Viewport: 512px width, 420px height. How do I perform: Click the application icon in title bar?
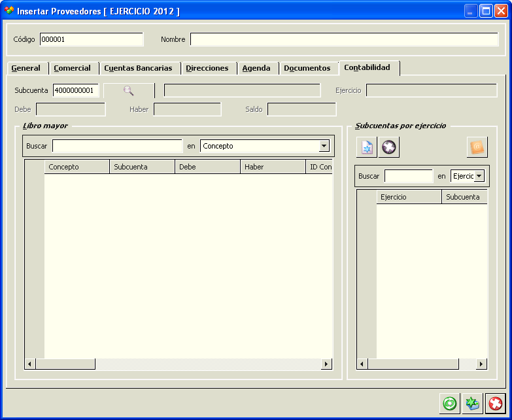9,10
